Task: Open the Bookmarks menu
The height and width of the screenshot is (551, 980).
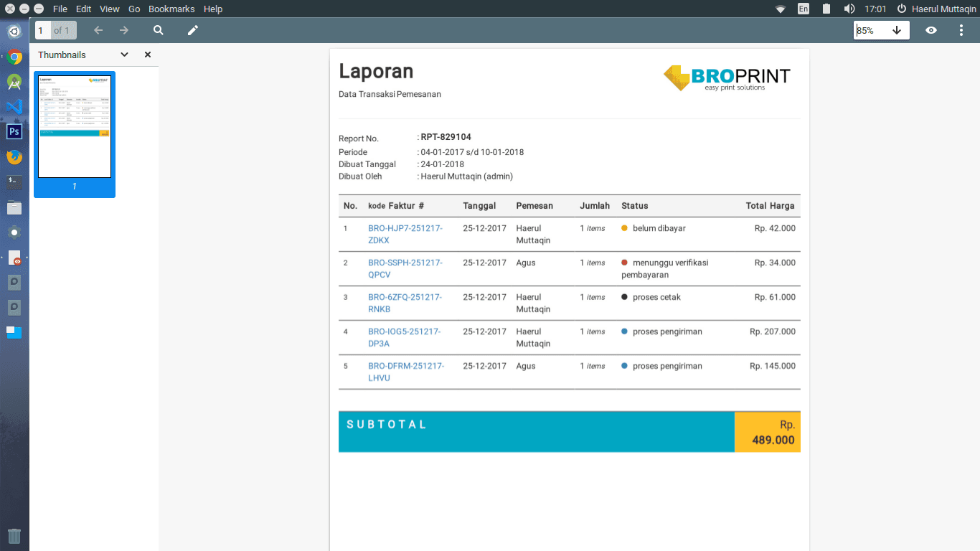Action: (x=171, y=9)
